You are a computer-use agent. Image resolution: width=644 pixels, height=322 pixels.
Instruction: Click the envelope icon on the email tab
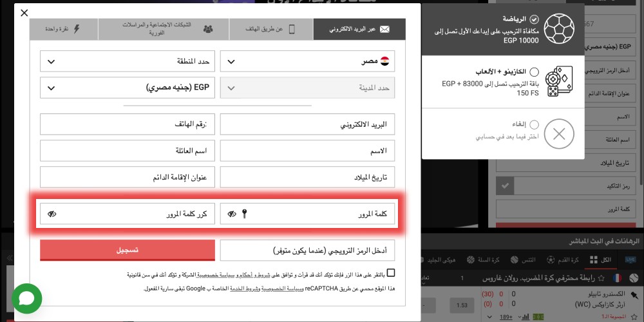(384, 29)
